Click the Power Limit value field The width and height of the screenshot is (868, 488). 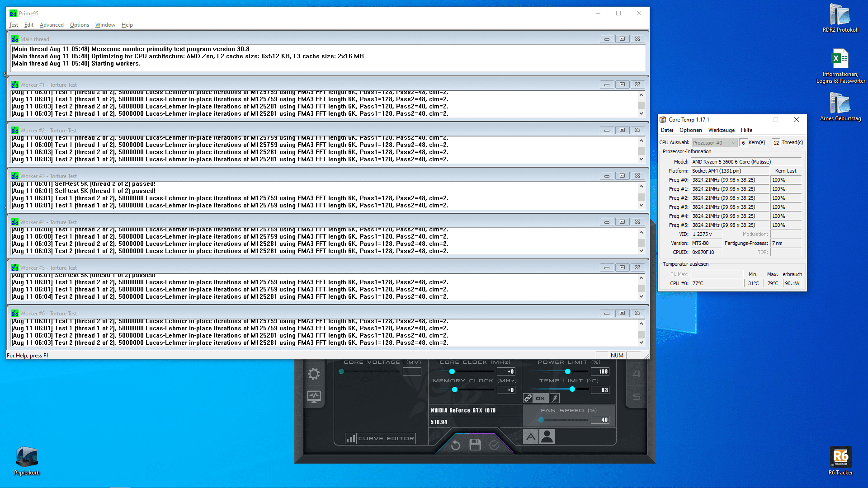600,371
